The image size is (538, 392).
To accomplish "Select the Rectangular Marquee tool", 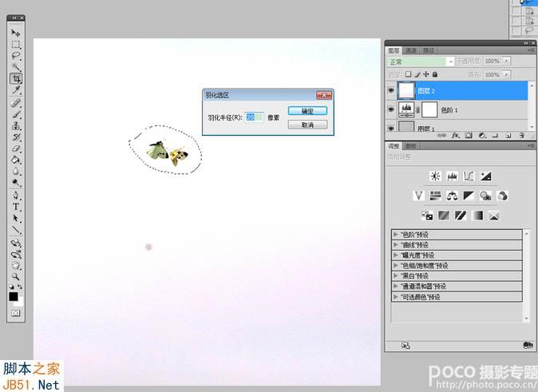I will point(16,44).
